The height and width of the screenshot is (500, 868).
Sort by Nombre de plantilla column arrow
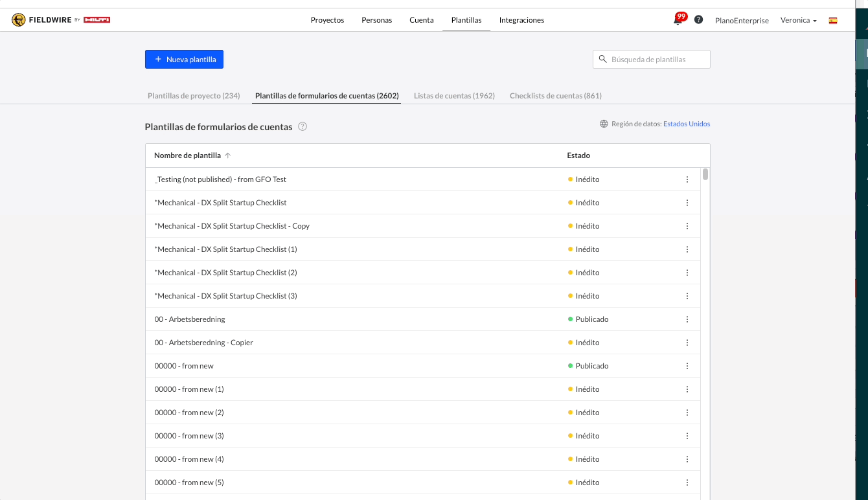(228, 155)
